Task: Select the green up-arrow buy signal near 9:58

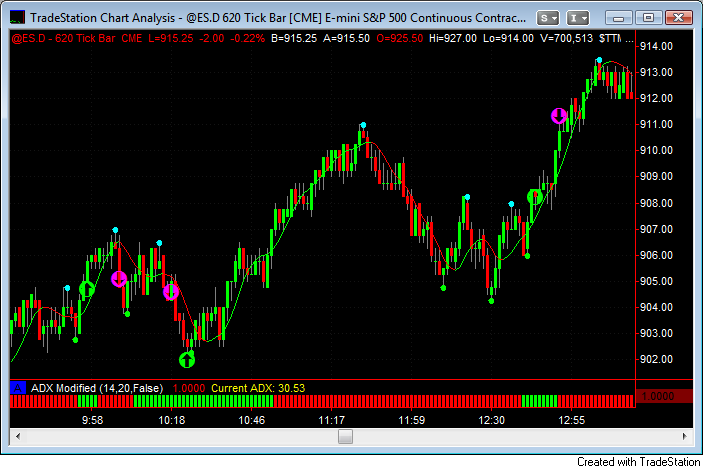Action: (87, 289)
